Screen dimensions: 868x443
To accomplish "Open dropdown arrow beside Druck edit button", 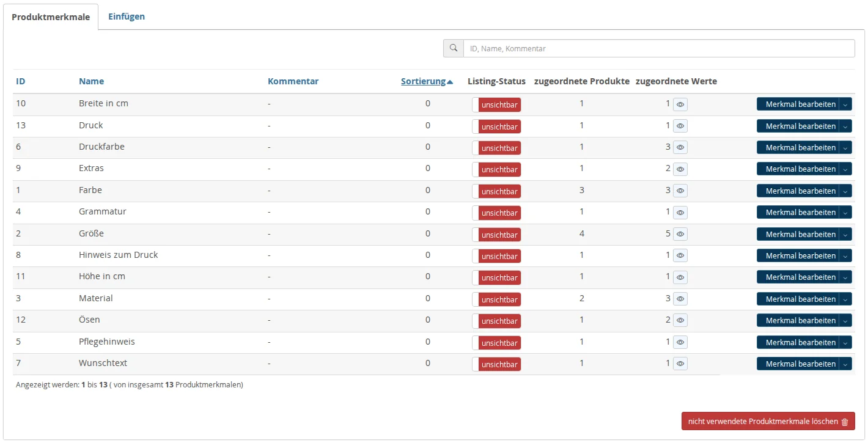I will pyautogui.click(x=845, y=126).
